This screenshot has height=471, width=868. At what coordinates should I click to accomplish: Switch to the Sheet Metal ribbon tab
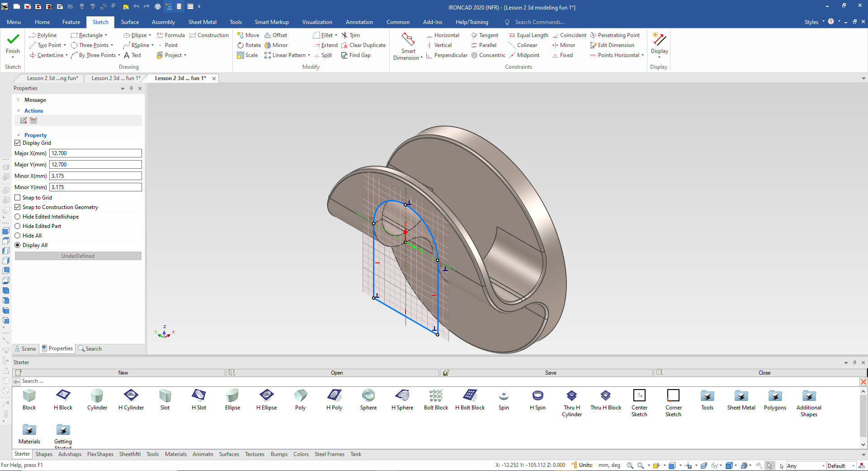[x=202, y=22]
